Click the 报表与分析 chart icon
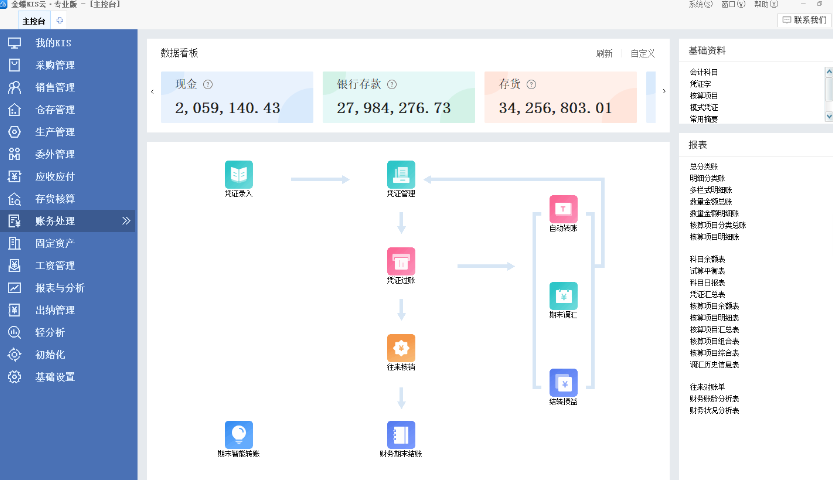This screenshot has height=480, width=833. click(x=14, y=288)
